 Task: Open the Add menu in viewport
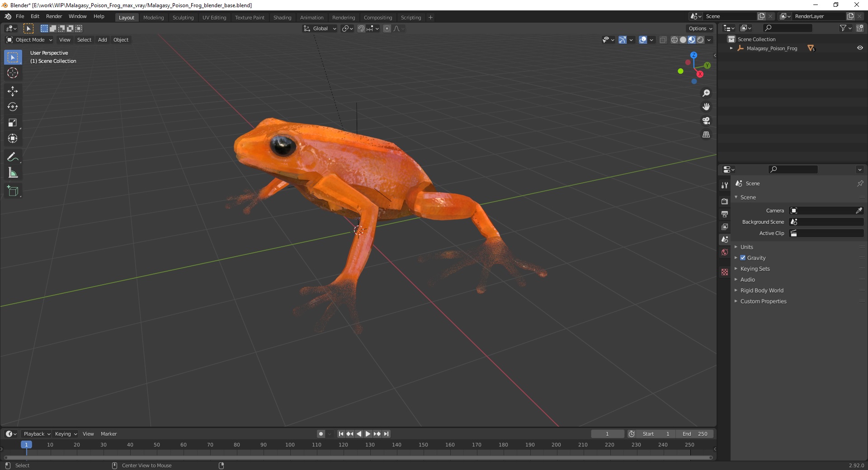pos(103,40)
